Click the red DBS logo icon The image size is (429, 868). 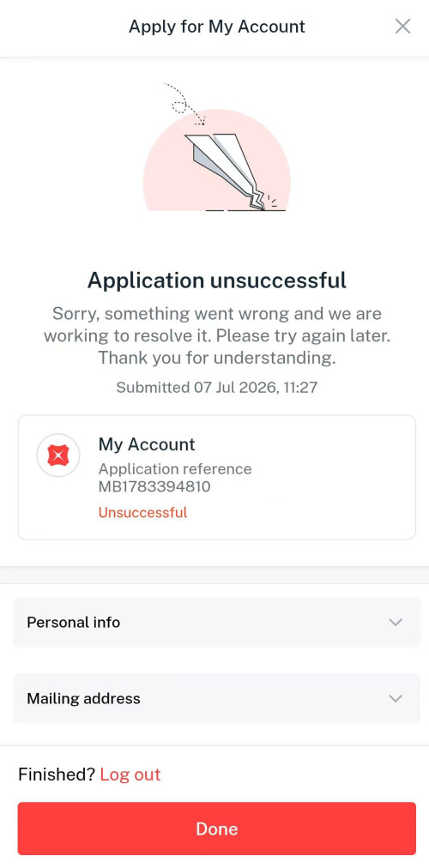coord(58,455)
